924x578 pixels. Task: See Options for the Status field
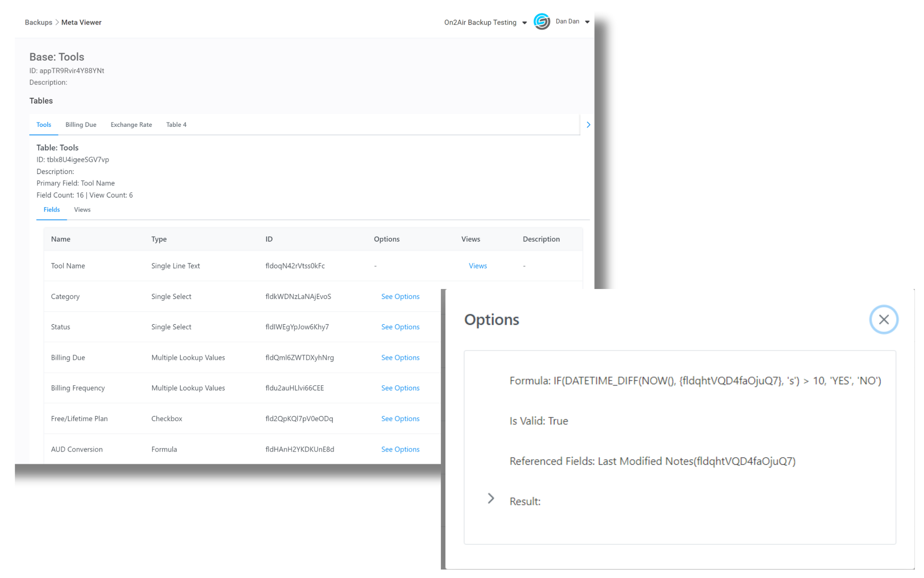(x=400, y=326)
